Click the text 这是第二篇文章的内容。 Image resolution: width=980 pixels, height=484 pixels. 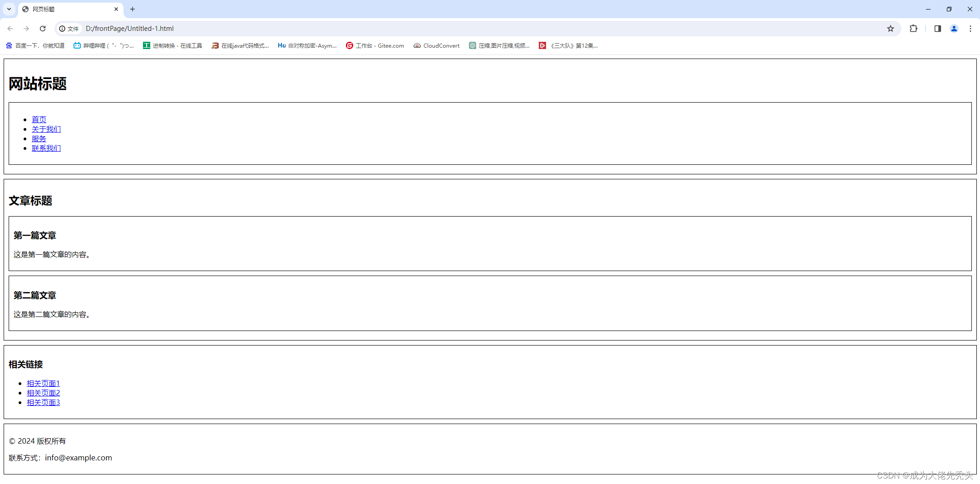pos(53,314)
